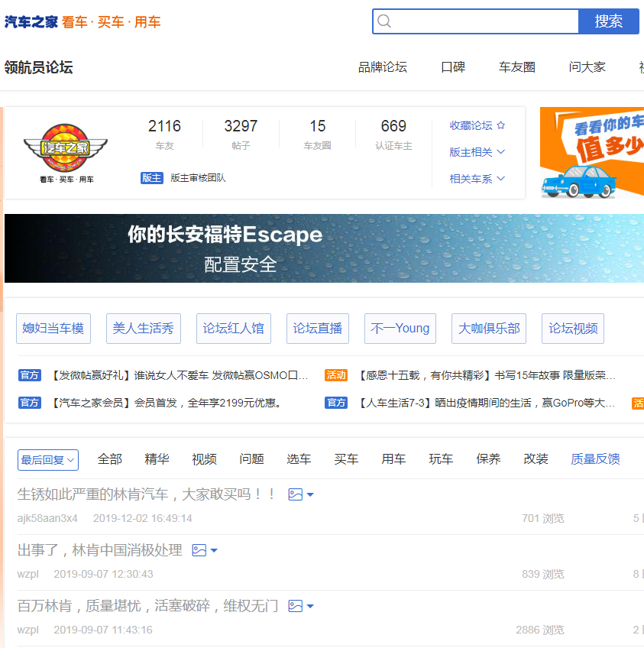Click the 15 车友圈 count
The height and width of the screenshot is (648, 644).
pos(317,134)
